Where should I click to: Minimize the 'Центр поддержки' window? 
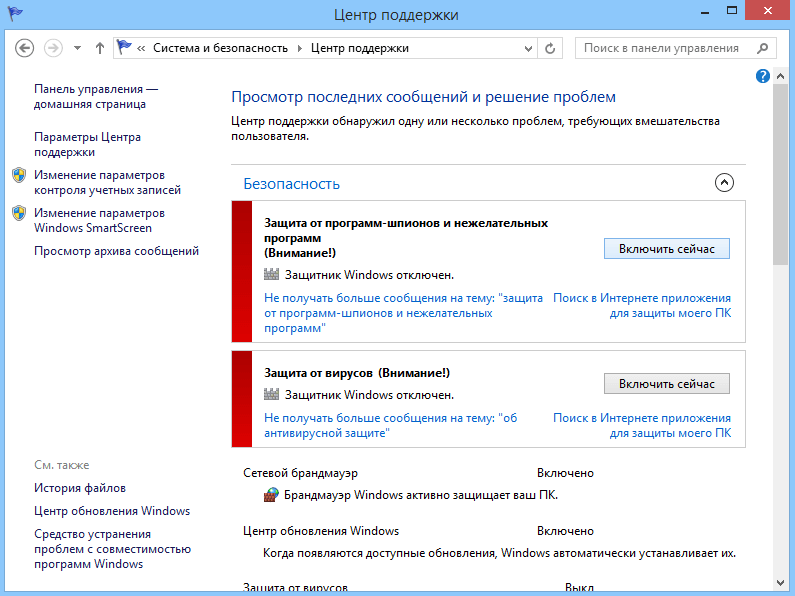pyautogui.click(x=705, y=12)
